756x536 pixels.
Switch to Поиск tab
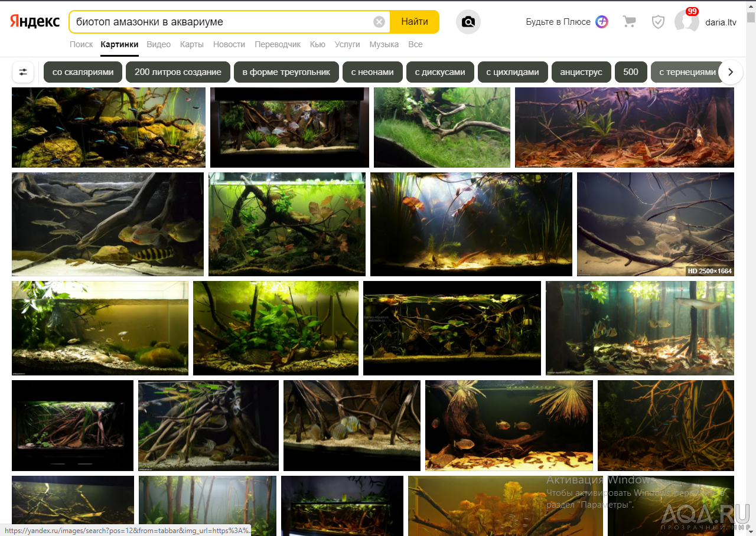pyautogui.click(x=81, y=44)
